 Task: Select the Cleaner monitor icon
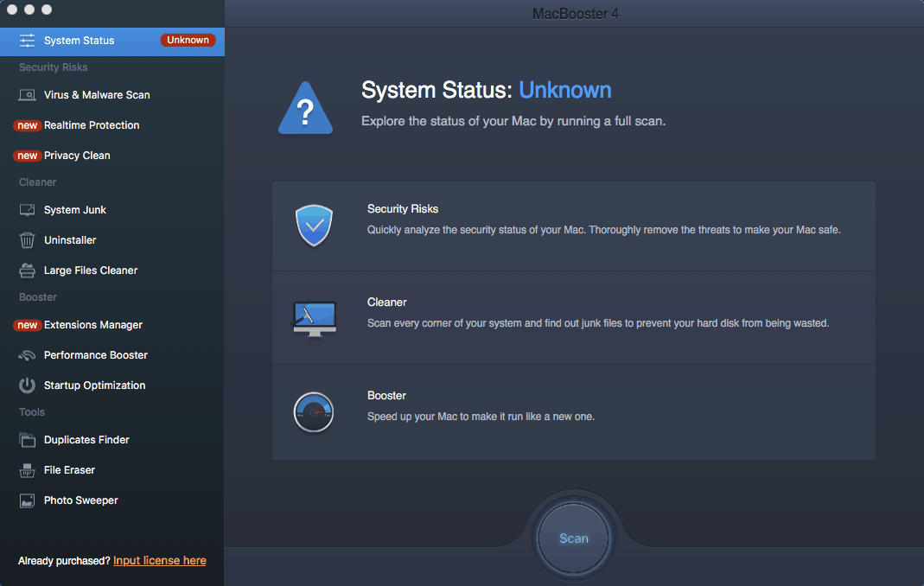tap(314, 317)
